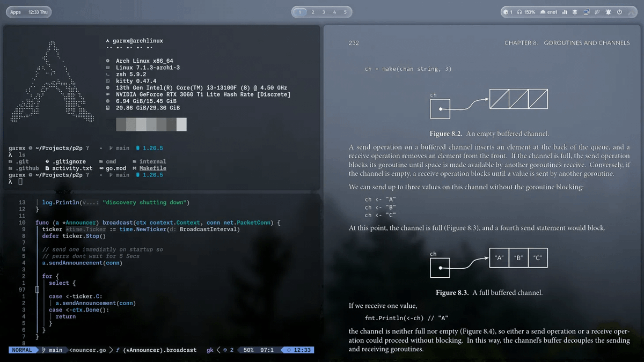Click the power button icon
Viewport: 644px width, 362px height.
tap(619, 12)
